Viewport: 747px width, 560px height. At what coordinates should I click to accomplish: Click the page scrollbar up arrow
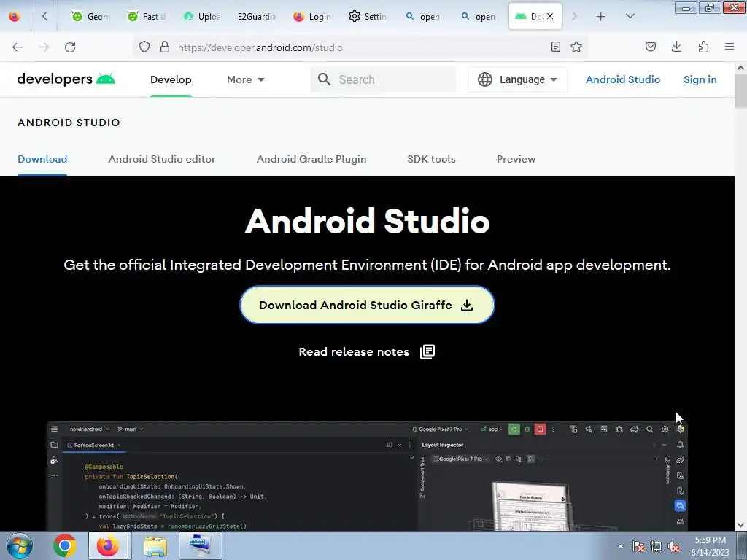coord(741,68)
